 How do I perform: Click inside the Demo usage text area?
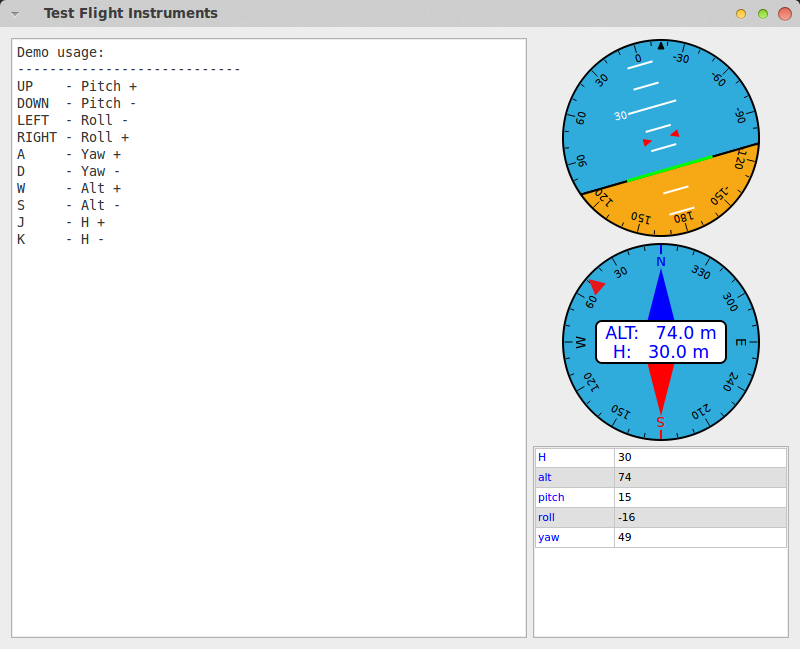pyautogui.click(x=268, y=400)
